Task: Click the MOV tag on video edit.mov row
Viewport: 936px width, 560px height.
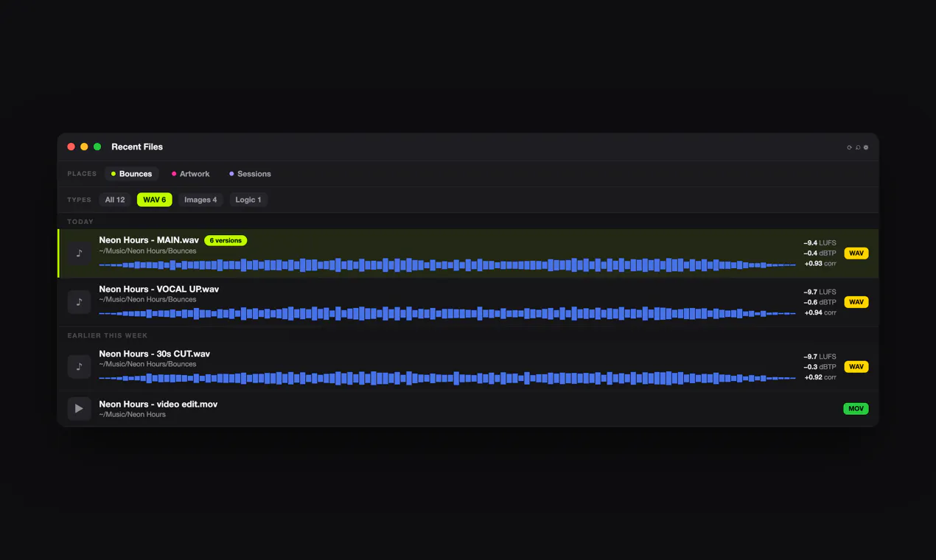Action: pos(856,408)
